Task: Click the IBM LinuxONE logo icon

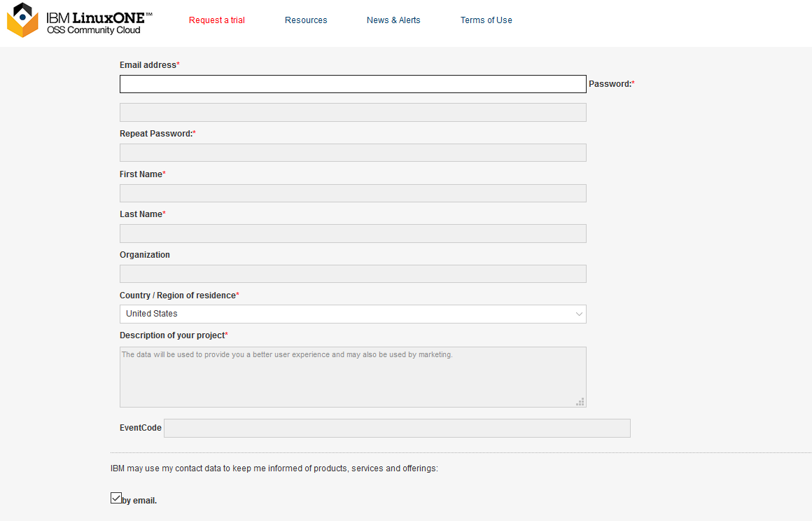Action: point(22,20)
